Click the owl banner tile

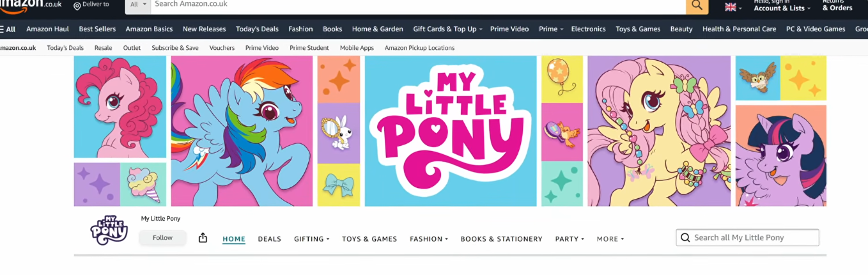click(757, 78)
